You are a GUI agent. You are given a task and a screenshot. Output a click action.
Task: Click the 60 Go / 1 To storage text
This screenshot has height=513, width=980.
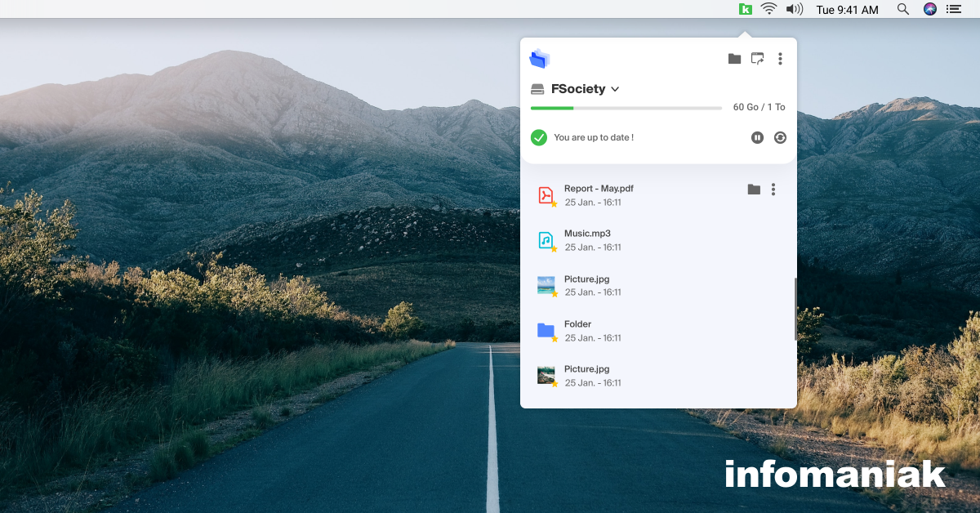click(x=759, y=107)
